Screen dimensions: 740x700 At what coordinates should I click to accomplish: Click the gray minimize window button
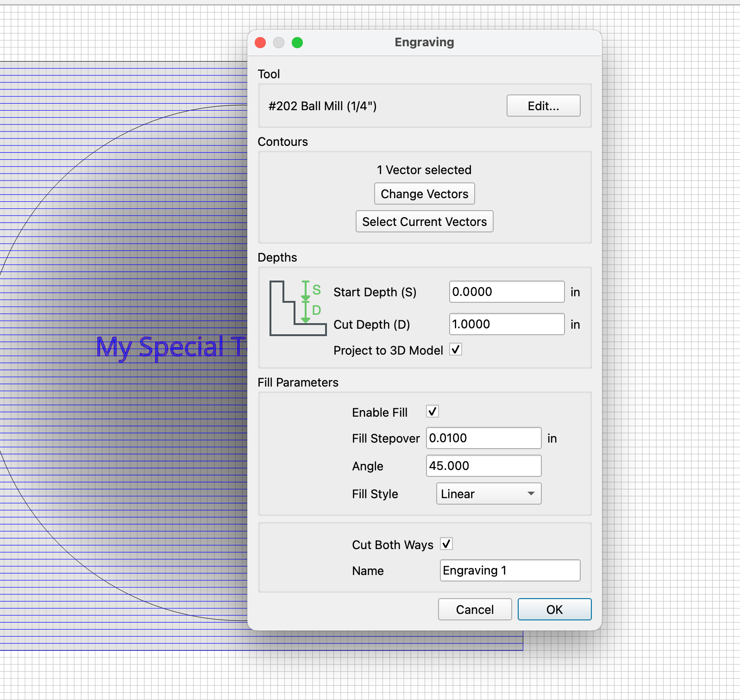click(x=279, y=43)
